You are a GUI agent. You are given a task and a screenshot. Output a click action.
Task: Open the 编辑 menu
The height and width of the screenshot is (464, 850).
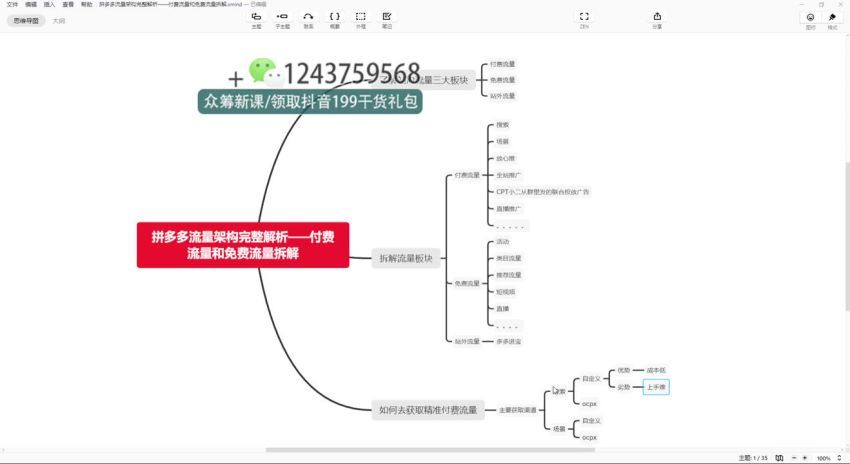31,4
